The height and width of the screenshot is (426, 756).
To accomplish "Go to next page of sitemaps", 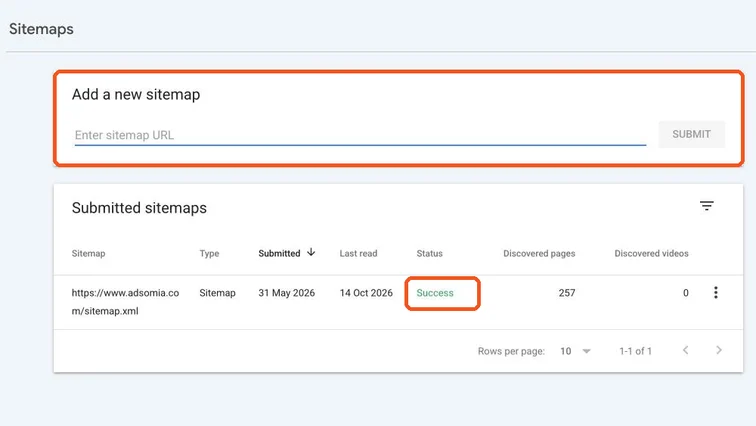I will coord(719,350).
